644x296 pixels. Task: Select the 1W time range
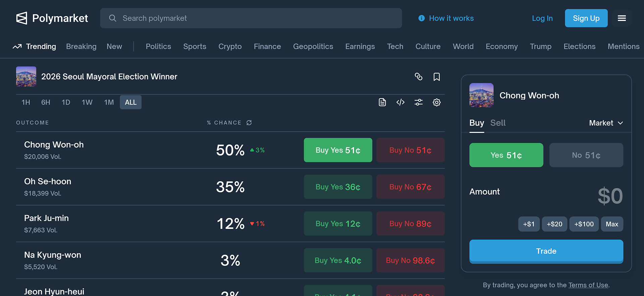87,102
